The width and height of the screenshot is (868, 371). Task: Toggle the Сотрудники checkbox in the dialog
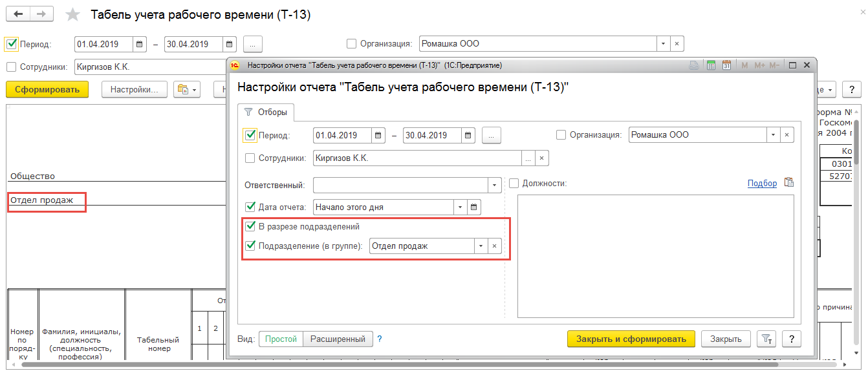(x=251, y=158)
